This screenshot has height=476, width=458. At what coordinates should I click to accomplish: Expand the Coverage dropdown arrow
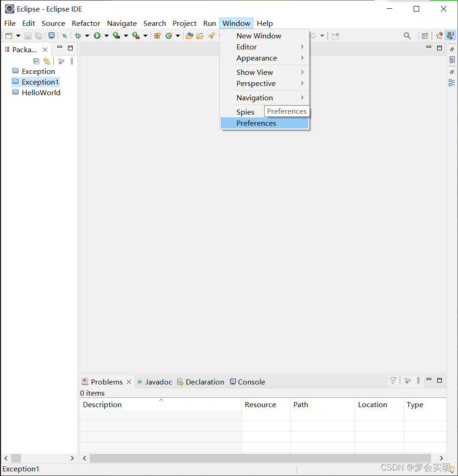[x=126, y=36]
